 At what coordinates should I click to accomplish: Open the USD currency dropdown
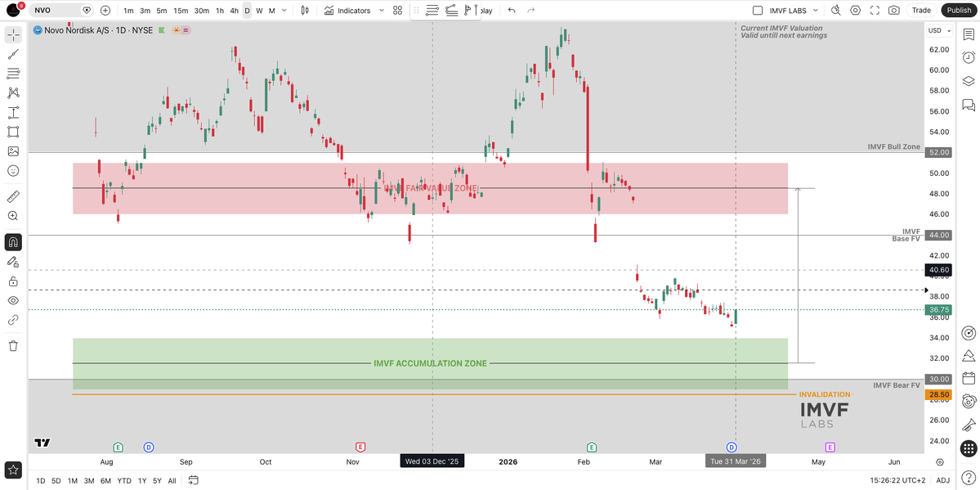[x=939, y=30]
